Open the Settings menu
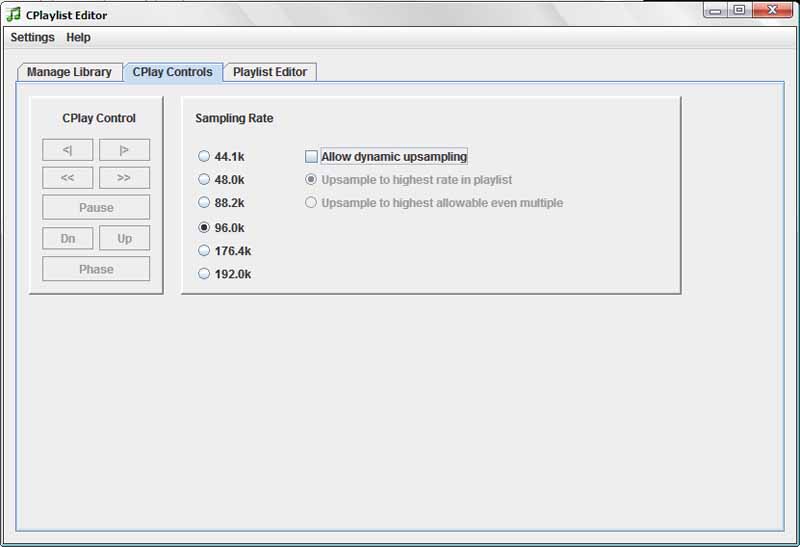The image size is (800, 547). click(x=32, y=37)
